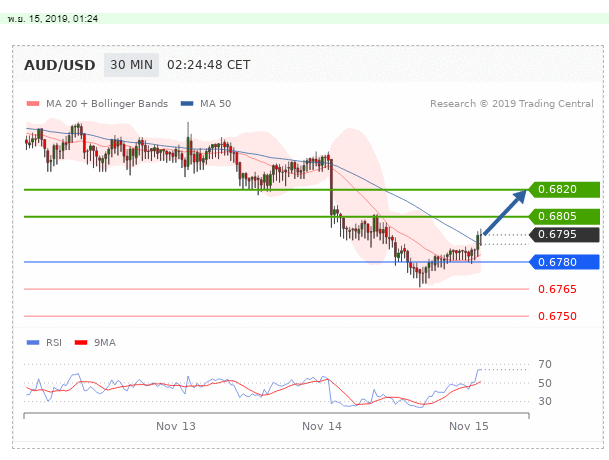Click the 9MA legend text
This screenshot has height=460, width=609.
pos(105,343)
